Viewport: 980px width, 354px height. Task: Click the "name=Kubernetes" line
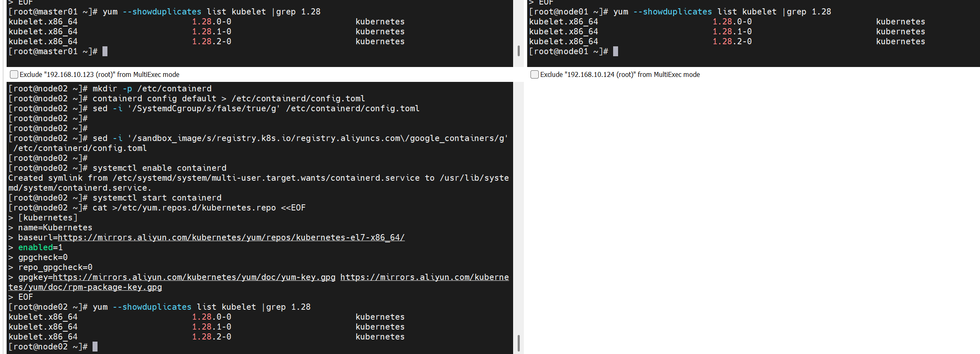tap(55, 227)
